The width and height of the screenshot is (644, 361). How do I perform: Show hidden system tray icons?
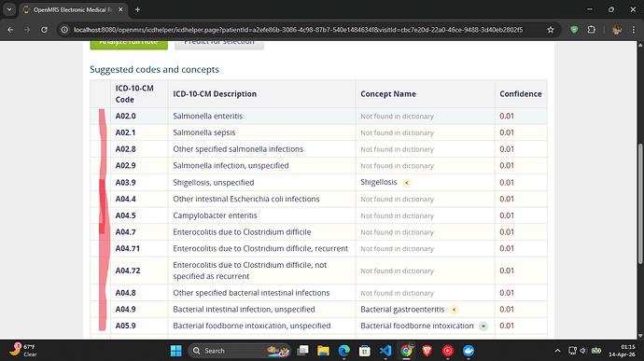point(557,351)
